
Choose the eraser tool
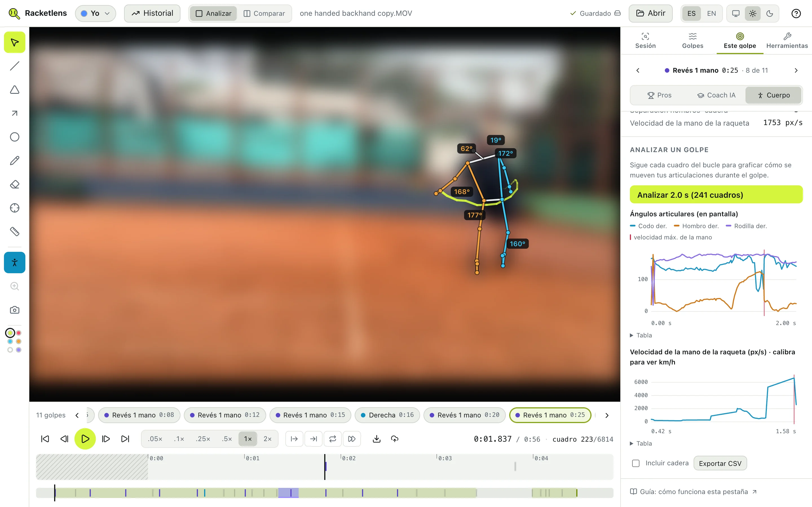click(x=14, y=184)
